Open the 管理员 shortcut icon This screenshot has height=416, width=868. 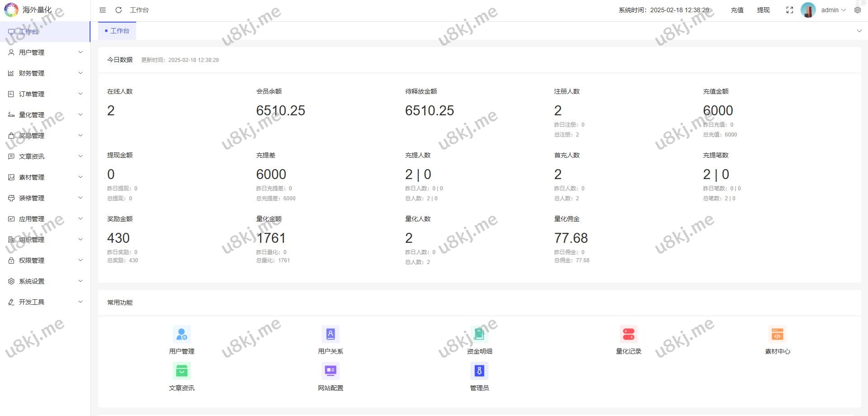click(x=479, y=371)
